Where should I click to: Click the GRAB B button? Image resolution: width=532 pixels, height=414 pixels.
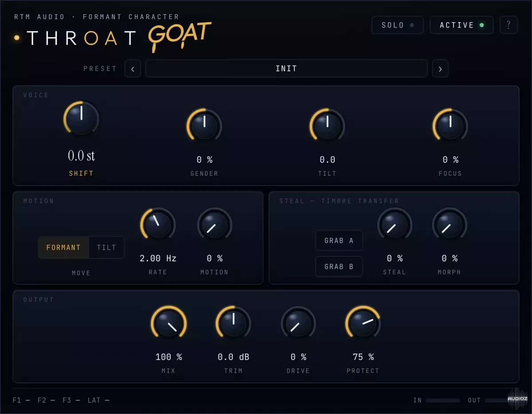pyautogui.click(x=339, y=266)
